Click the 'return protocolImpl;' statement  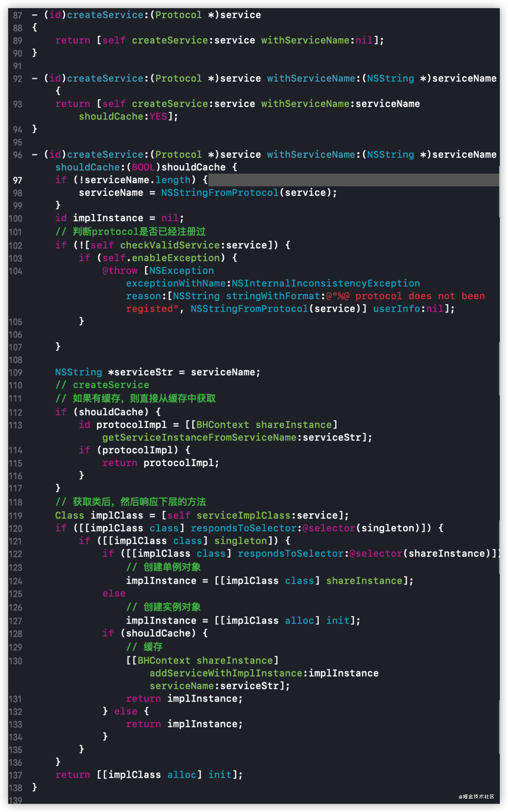(161, 463)
